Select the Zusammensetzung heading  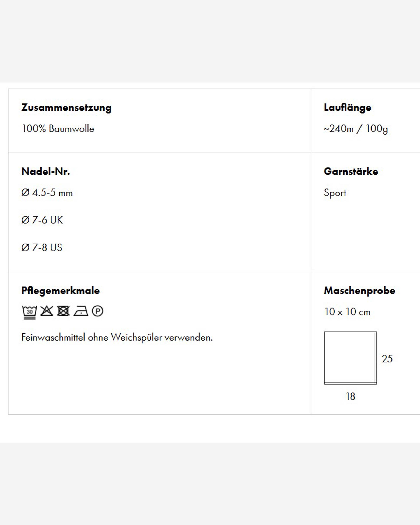[66, 108]
